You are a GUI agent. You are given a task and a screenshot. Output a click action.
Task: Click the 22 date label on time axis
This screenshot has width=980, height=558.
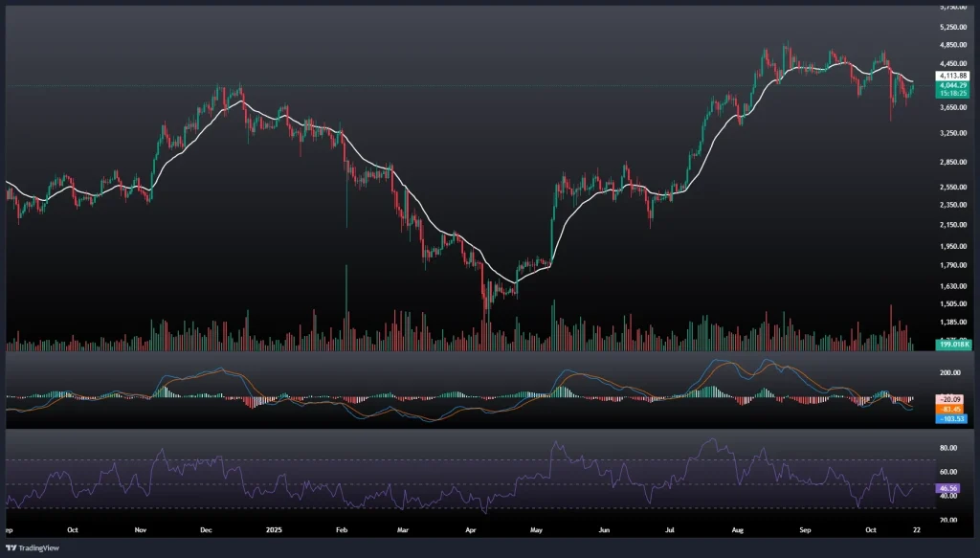click(918, 528)
